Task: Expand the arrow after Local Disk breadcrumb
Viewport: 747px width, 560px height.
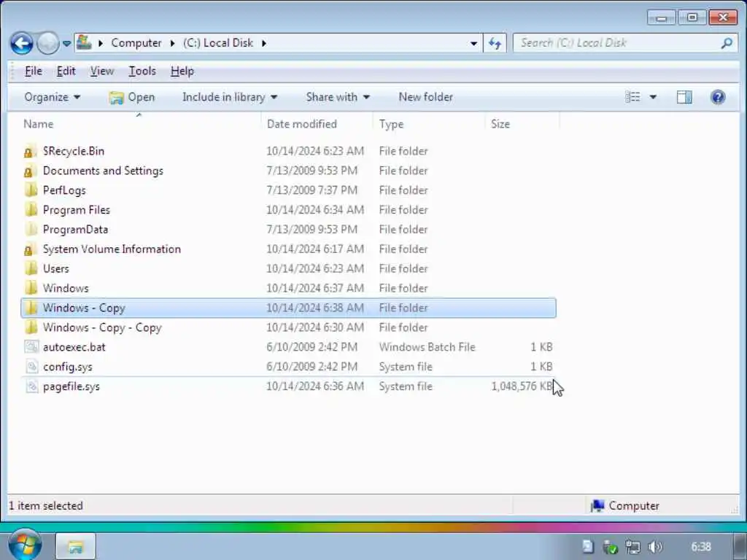Action: click(264, 43)
